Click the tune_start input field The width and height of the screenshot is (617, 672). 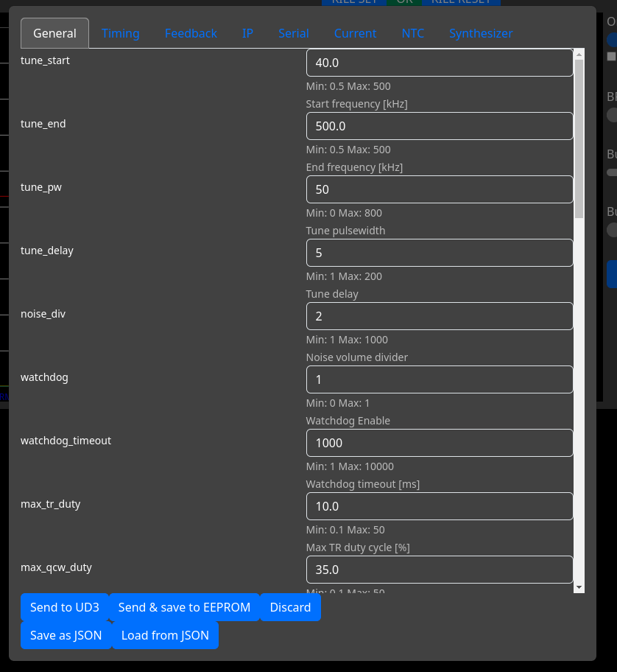440,63
